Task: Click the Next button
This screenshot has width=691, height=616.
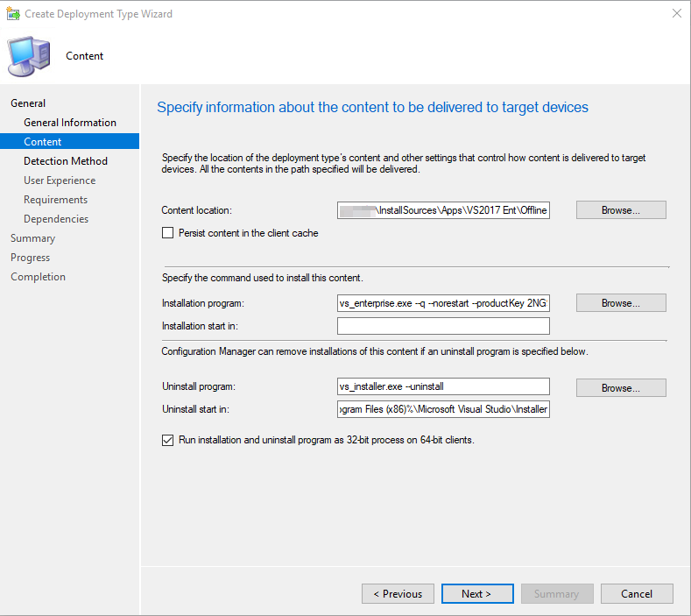Action: [477, 594]
